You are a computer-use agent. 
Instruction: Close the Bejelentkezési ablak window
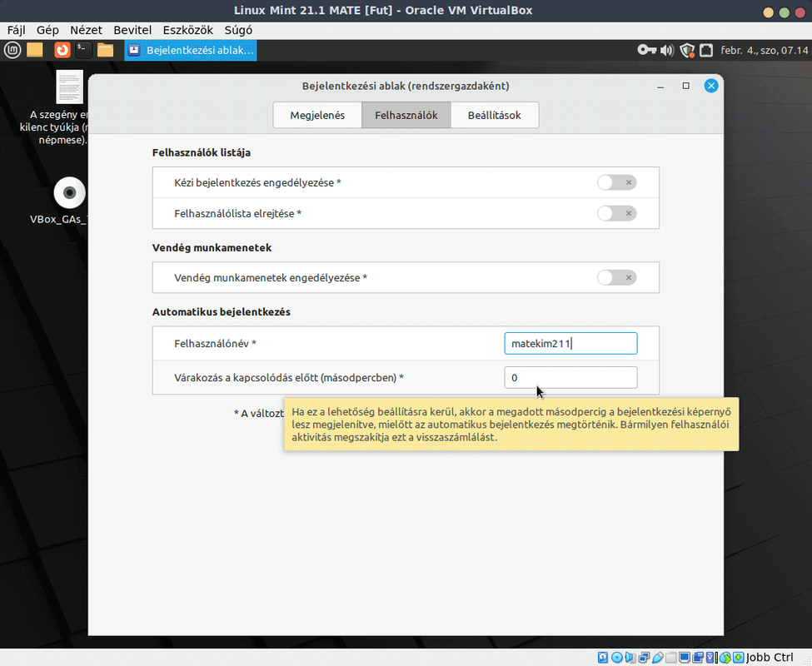[x=711, y=86]
